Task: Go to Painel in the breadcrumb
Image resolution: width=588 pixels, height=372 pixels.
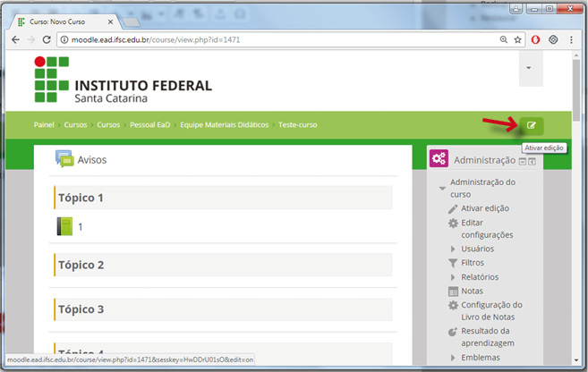Action: coord(46,125)
